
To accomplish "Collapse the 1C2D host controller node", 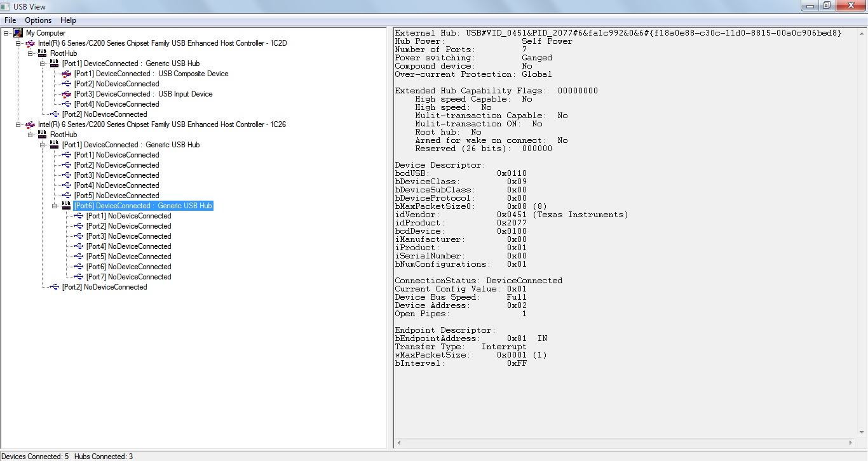I will 18,43.
